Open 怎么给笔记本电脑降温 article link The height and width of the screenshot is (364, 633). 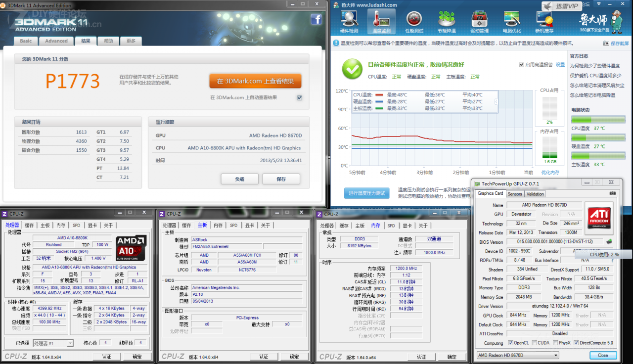click(x=592, y=95)
